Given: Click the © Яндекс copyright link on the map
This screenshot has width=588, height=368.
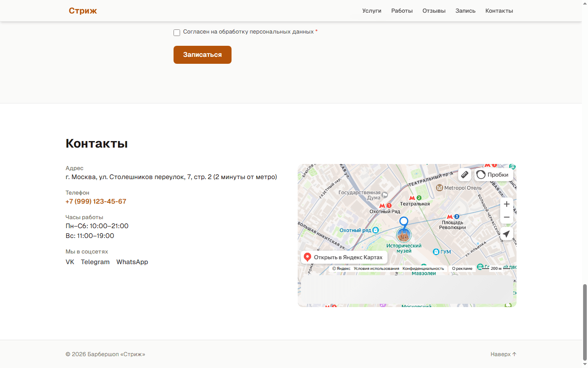Looking at the screenshot, I should coord(341,269).
